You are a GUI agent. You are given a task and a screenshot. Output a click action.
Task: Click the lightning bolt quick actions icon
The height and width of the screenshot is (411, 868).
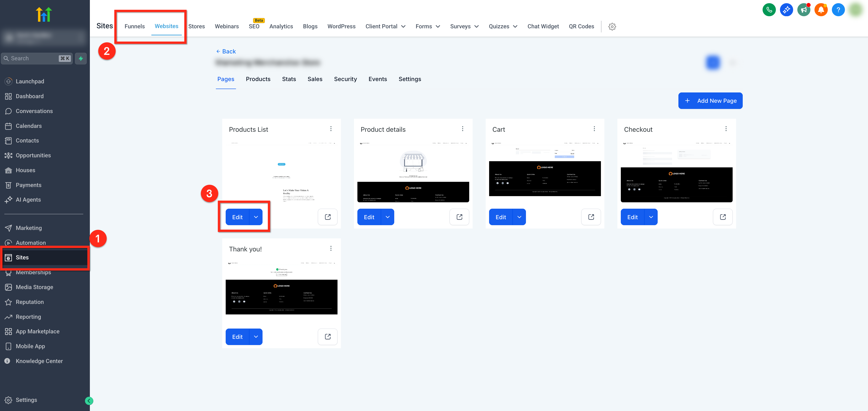81,59
